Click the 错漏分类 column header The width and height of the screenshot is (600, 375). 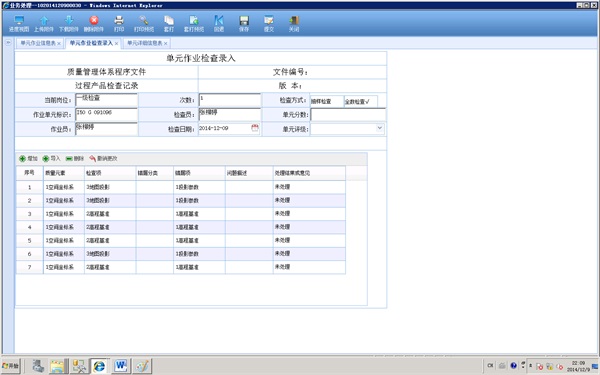point(155,173)
